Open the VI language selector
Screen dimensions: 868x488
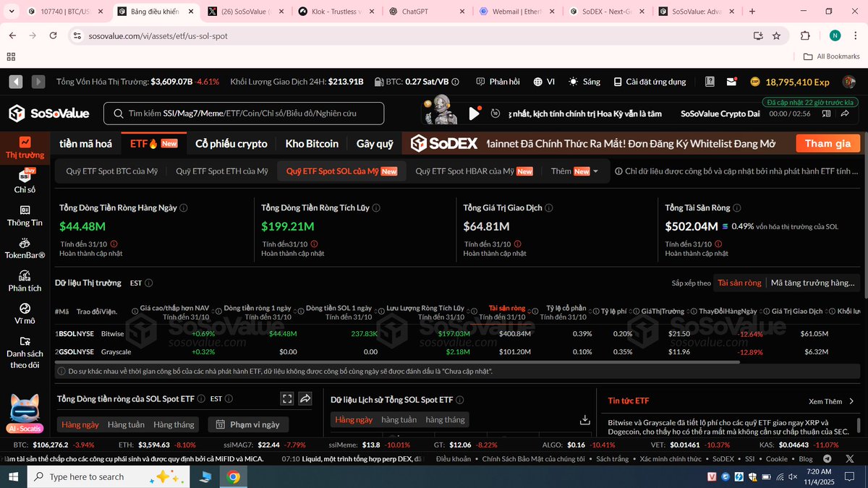pyautogui.click(x=544, y=82)
